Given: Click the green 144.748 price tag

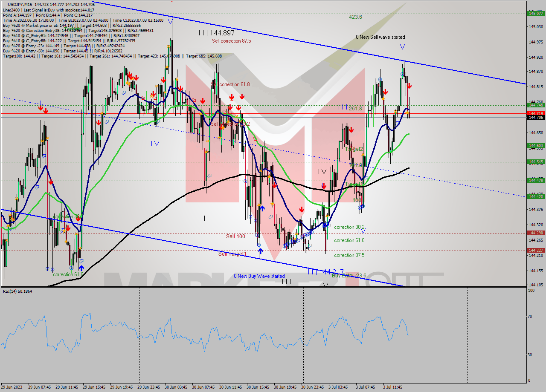Looking at the screenshot, I should [x=536, y=105].
